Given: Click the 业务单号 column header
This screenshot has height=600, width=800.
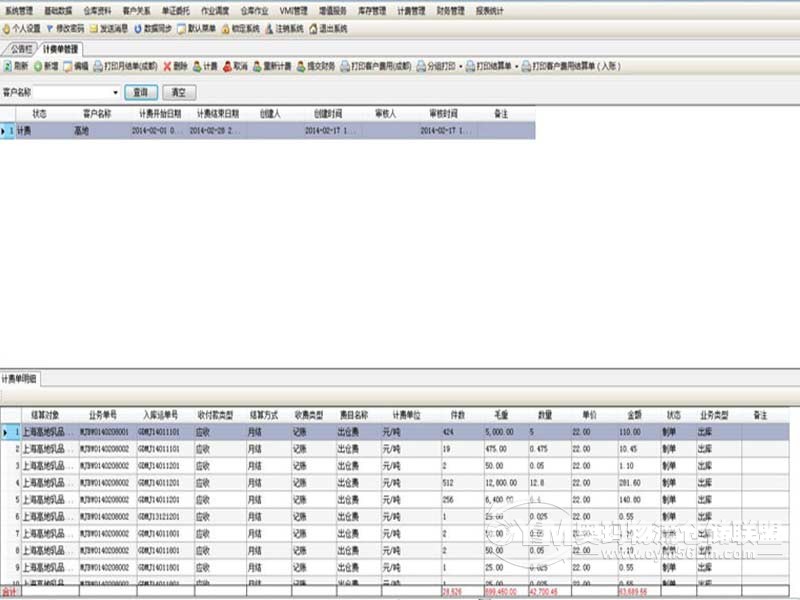Looking at the screenshot, I should pos(103,415).
